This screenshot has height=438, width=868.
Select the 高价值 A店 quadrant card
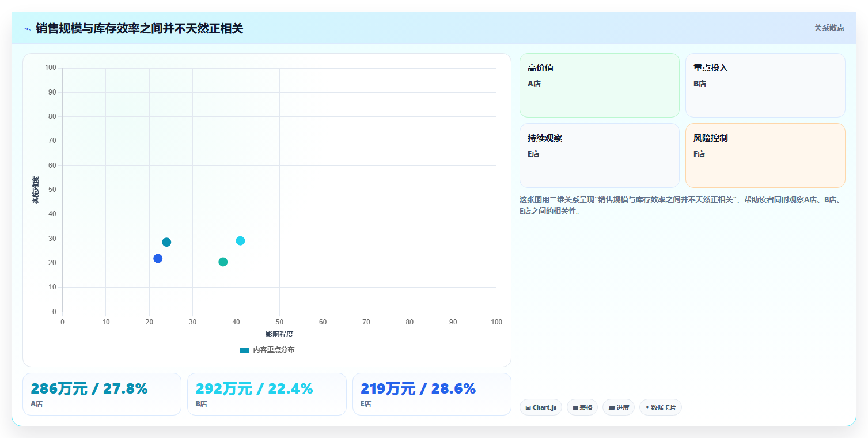[x=600, y=85]
